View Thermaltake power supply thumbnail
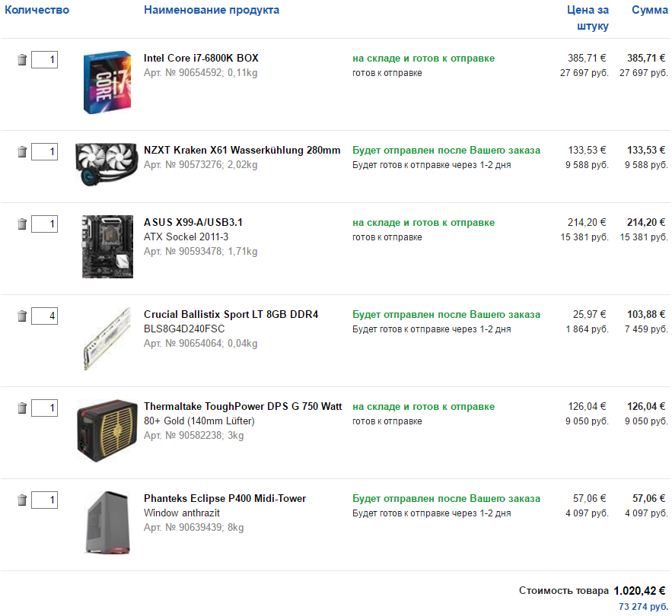The width and height of the screenshot is (672, 616). tap(107, 430)
